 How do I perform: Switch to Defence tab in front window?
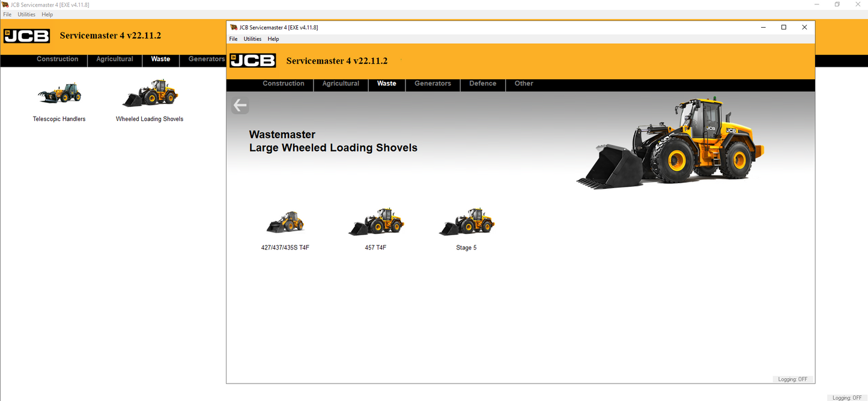coord(483,84)
